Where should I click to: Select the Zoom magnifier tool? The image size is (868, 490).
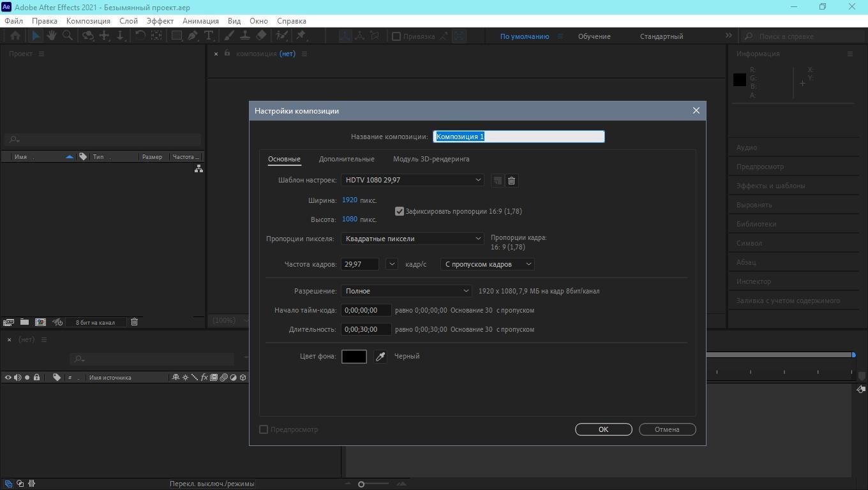[67, 36]
